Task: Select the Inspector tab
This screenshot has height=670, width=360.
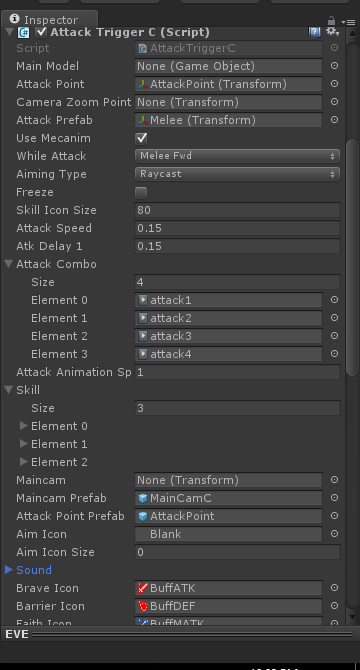Action: pos(50,20)
